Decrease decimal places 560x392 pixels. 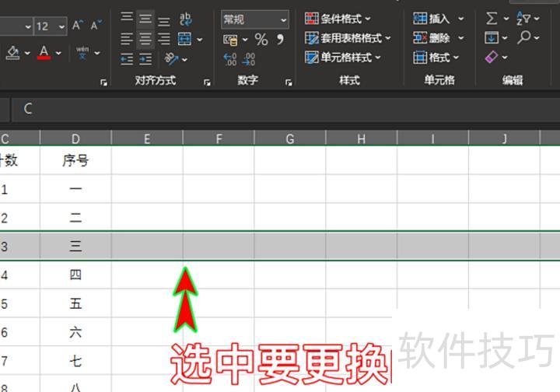[249, 59]
